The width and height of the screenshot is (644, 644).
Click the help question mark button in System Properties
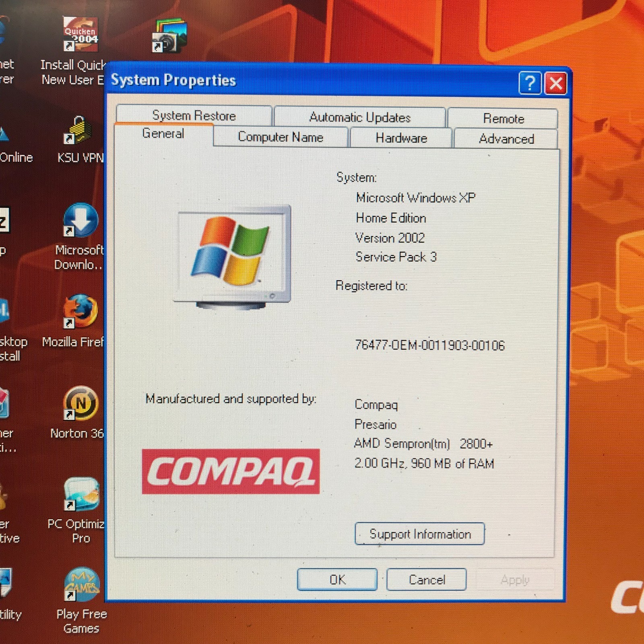(x=530, y=83)
